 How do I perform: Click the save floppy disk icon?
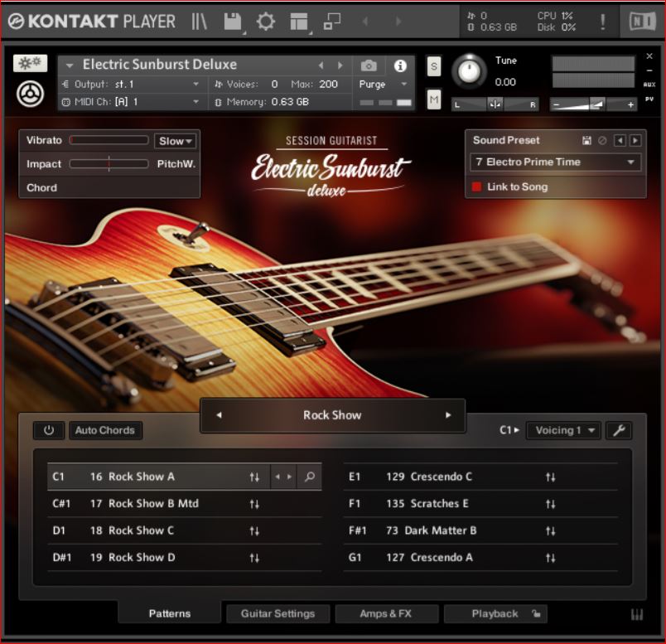tap(232, 22)
